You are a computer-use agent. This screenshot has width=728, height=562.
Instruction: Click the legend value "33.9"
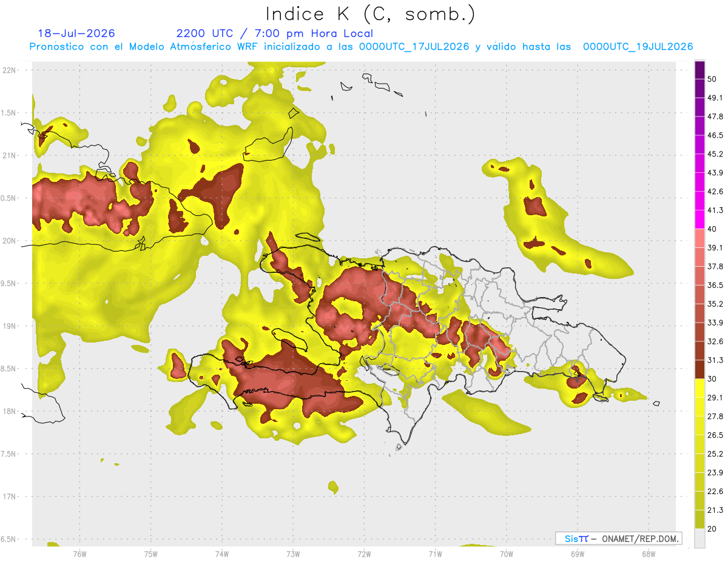715,323
